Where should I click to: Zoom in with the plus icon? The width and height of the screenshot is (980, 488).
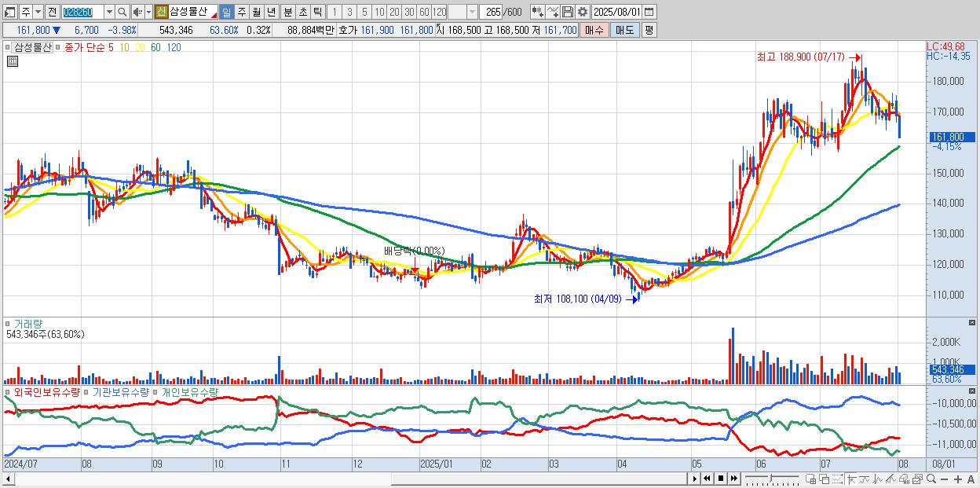pos(958,479)
